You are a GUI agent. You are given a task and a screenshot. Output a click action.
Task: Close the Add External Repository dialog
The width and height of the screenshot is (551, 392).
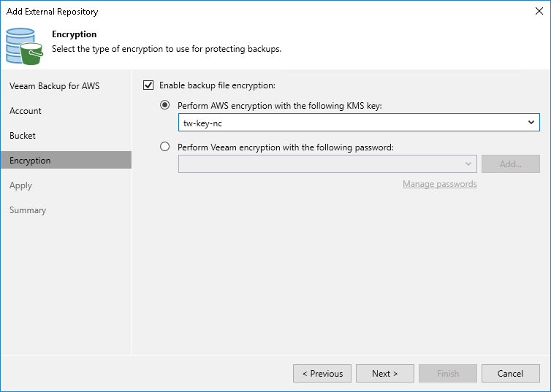[539, 11]
